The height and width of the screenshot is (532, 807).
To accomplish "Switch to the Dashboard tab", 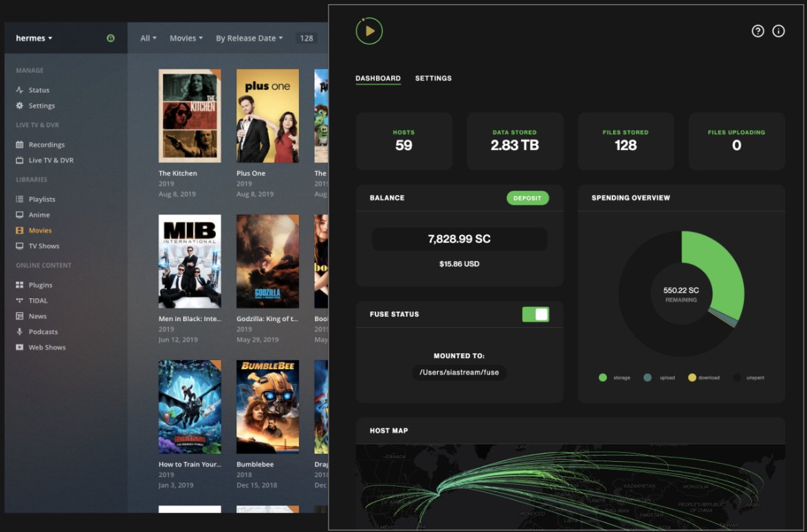I will click(378, 78).
